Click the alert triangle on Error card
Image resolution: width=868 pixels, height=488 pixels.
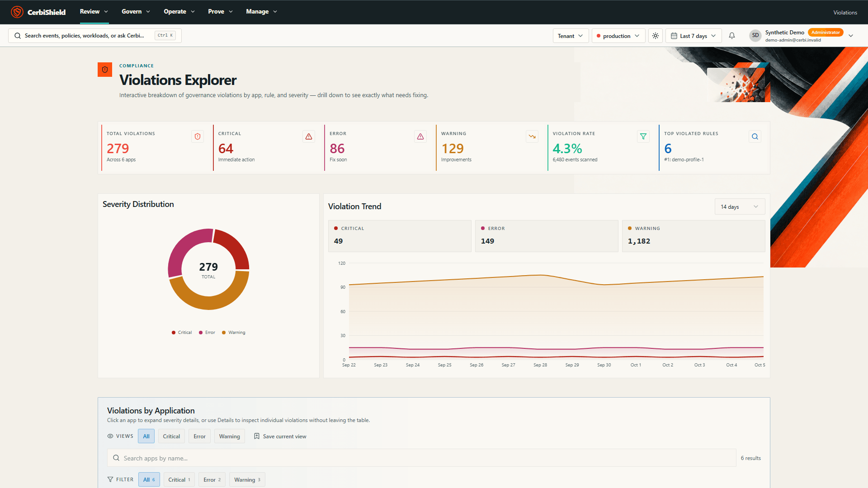420,136
